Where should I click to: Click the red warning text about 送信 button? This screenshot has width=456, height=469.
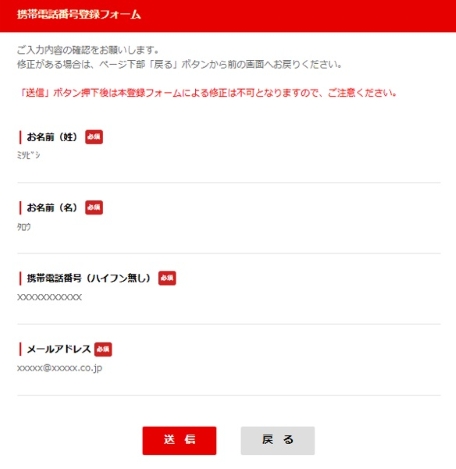click(x=207, y=93)
